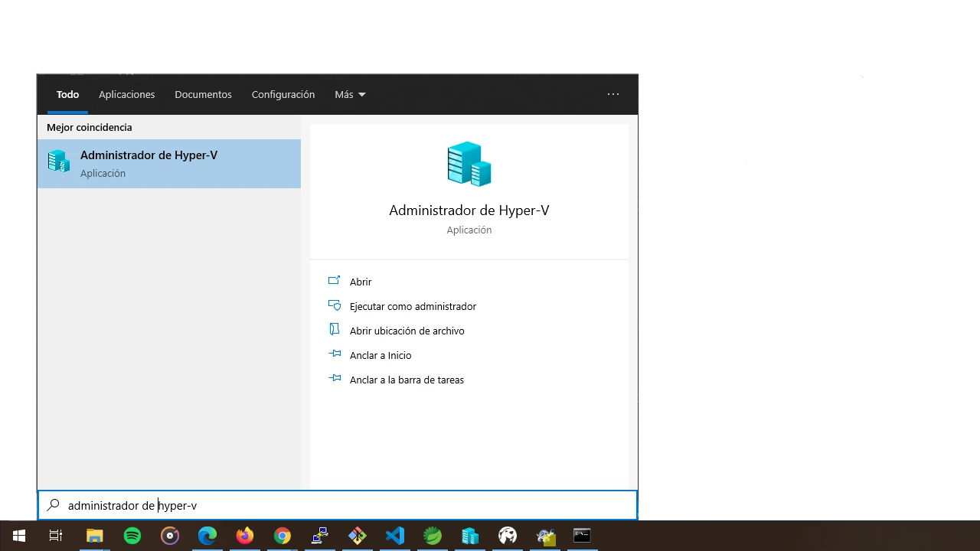
Task: Click the large Hyper-V icon in preview pane
Action: coord(469,164)
